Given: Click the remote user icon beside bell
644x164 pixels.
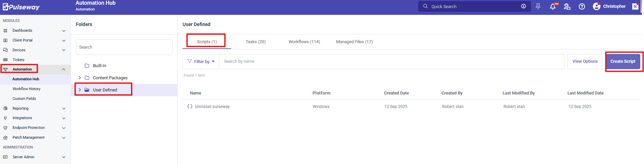Looking at the screenshot, I should 567,7.
